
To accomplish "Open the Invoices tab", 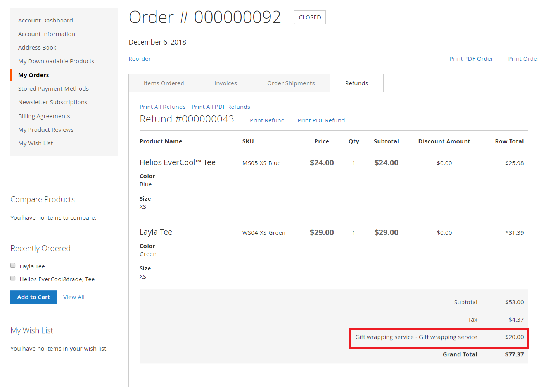I will pos(225,83).
